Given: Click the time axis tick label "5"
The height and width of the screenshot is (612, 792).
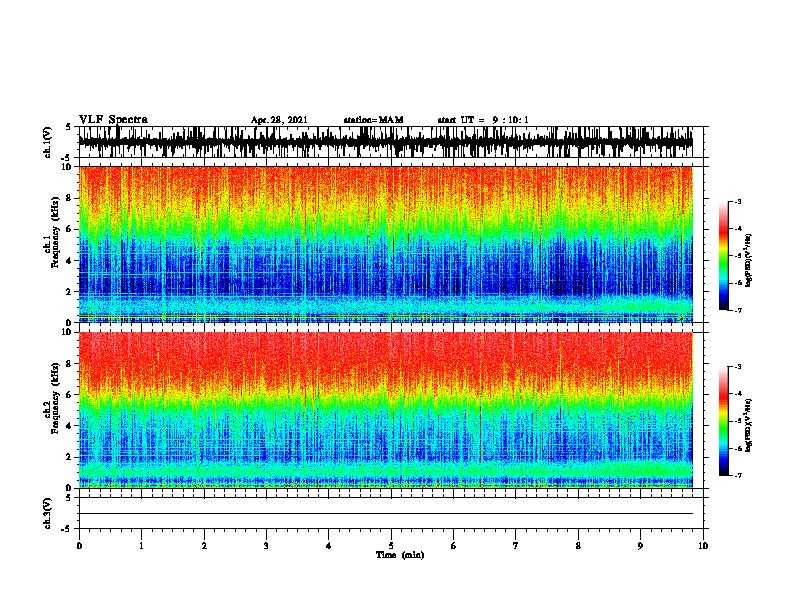Looking at the screenshot, I should click(x=391, y=546).
